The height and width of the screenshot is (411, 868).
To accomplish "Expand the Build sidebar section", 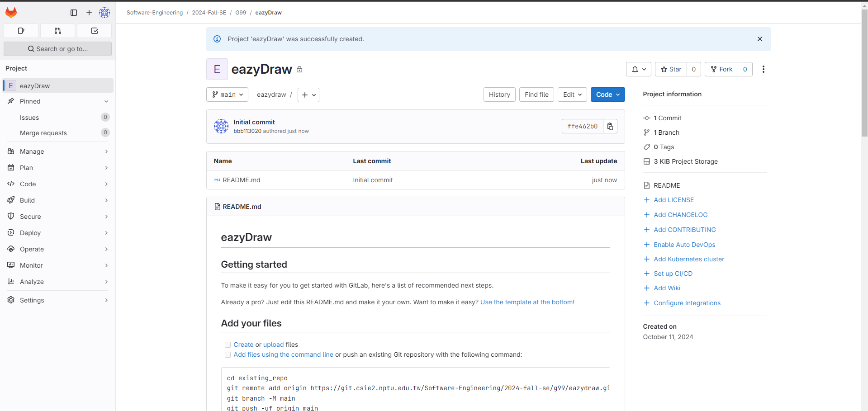I will coord(57,200).
